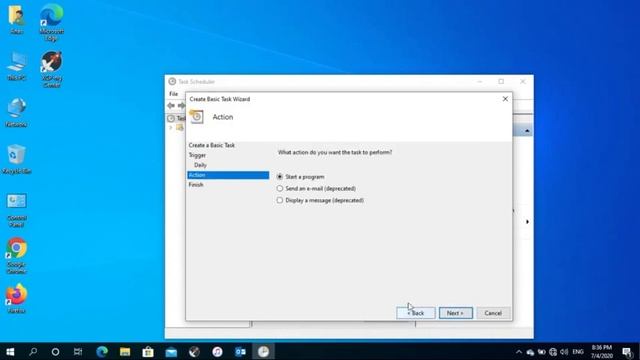The image size is (640, 360).
Task: Select the highlighted Action step
Action: [228, 175]
